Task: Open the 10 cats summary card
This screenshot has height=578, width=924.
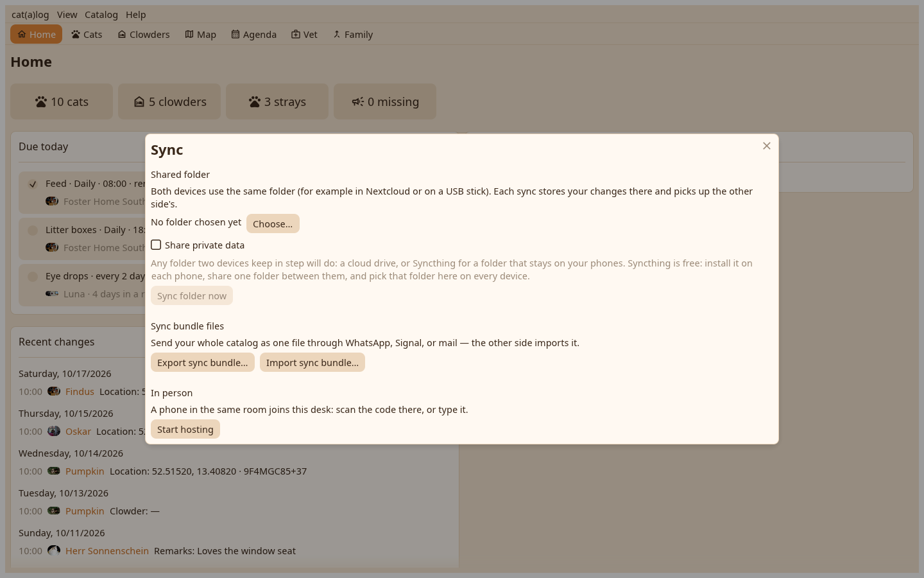Action: [x=62, y=101]
